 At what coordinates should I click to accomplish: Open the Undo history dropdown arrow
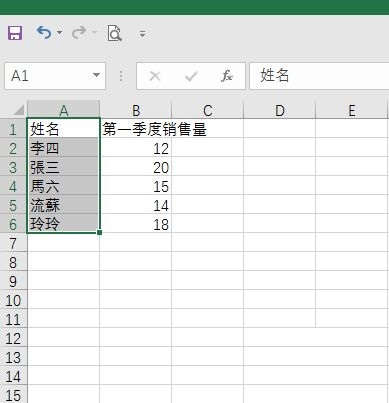click(x=59, y=33)
